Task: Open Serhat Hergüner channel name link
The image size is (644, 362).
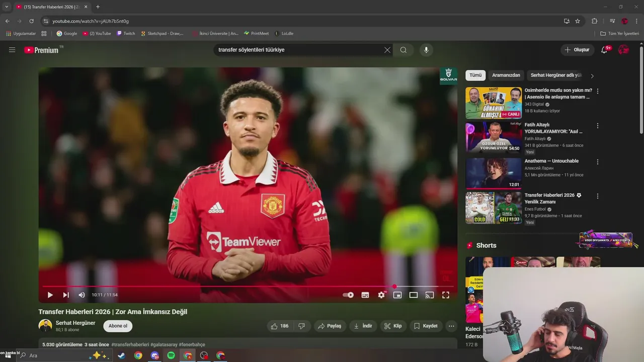Action: click(x=75, y=323)
